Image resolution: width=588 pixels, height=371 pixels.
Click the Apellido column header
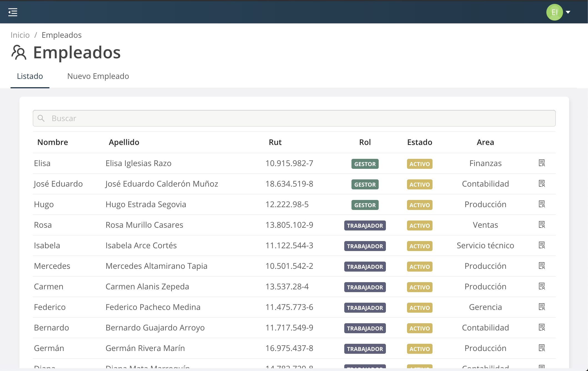[124, 142]
